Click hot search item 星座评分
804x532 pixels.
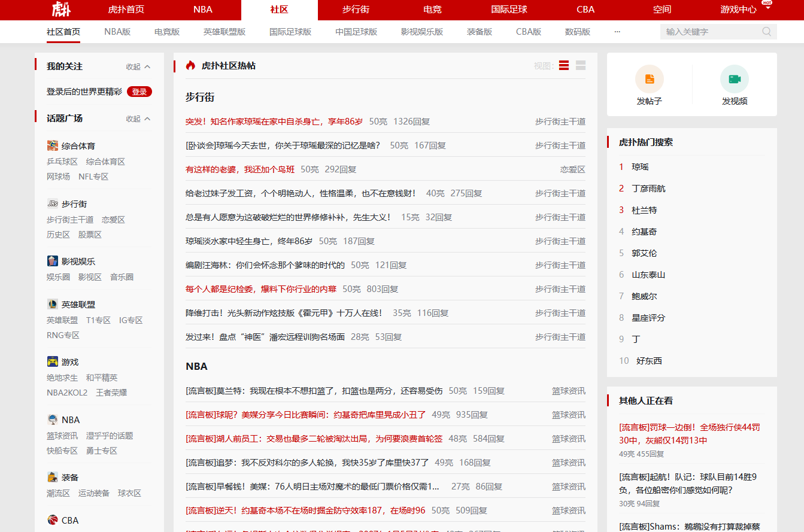[648, 318]
